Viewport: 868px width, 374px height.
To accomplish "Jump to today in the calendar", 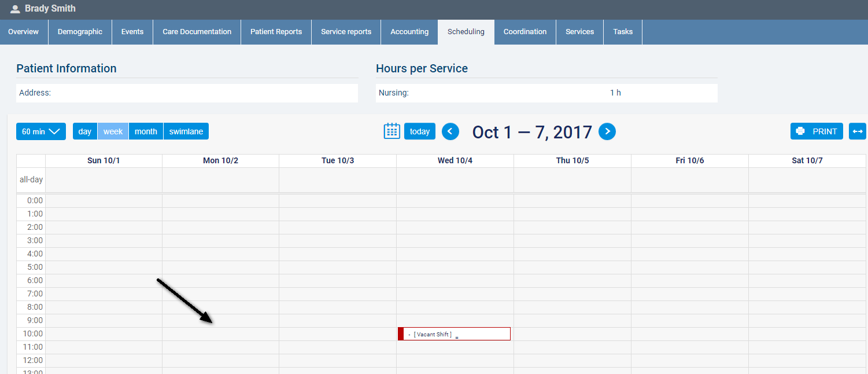I will (419, 131).
